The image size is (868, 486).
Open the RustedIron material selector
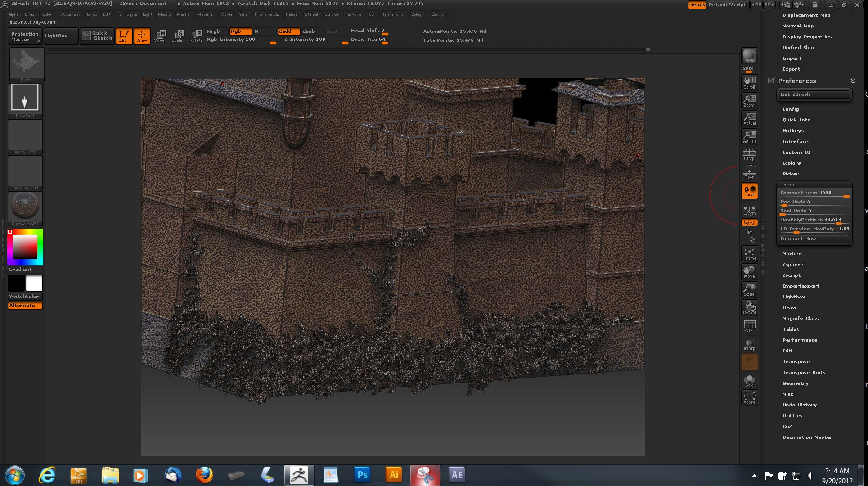click(x=25, y=208)
